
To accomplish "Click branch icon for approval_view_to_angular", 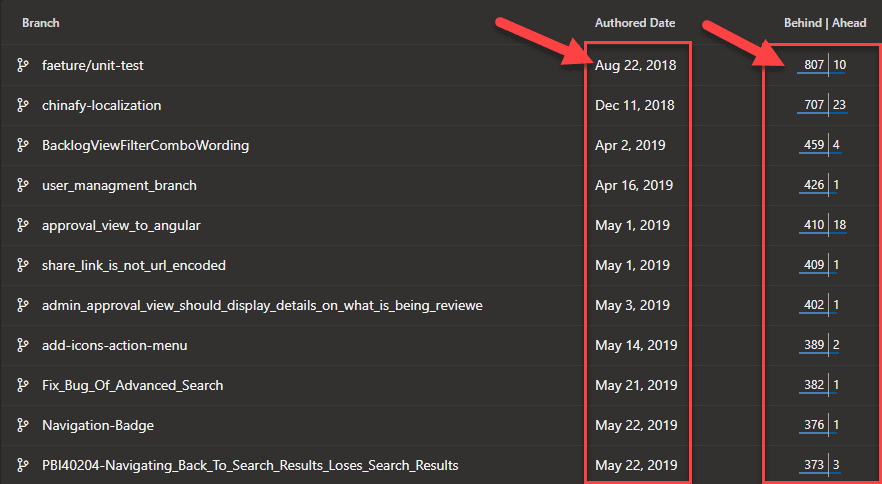I will [x=23, y=225].
